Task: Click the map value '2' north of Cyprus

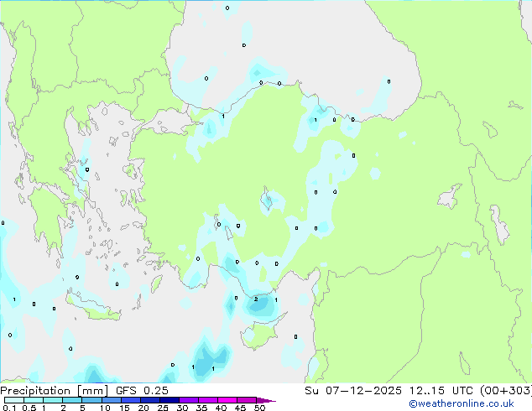Action: 256,299
